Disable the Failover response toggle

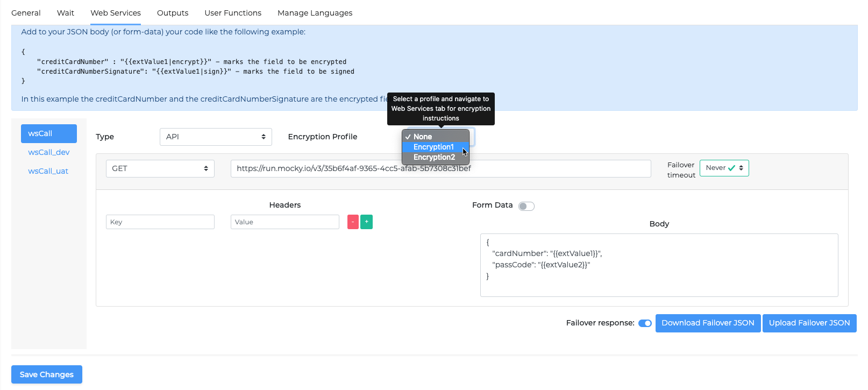click(645, 323)
